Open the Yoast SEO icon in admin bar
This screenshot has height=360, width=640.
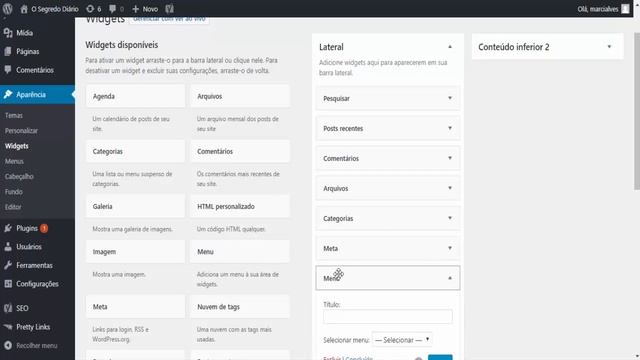coord(169,9)
